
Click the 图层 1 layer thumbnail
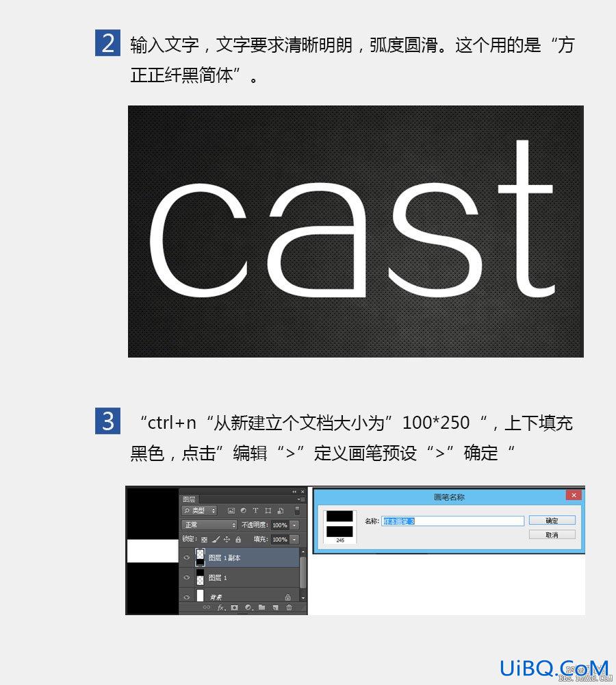pyautogui.click(x=200, y=577)
